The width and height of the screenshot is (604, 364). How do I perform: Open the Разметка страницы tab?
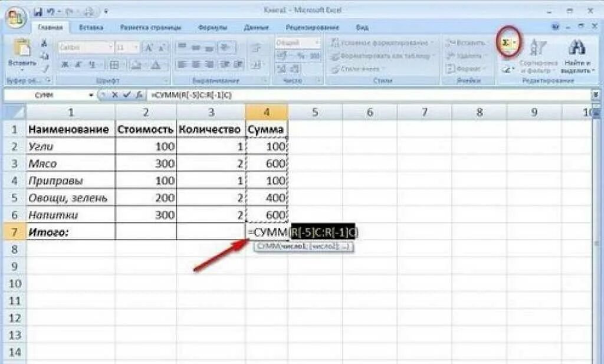(x=150, y=27)
